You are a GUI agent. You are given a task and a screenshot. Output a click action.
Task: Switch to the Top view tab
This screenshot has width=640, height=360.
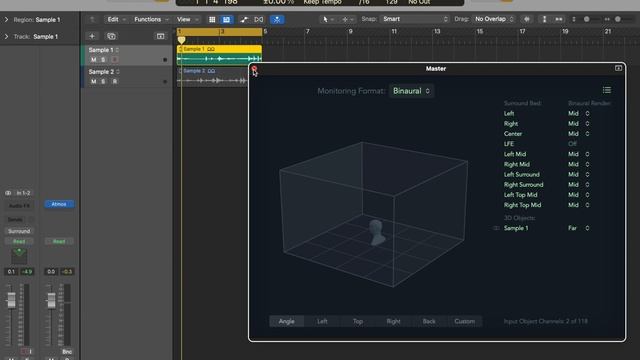pos(358,321)
